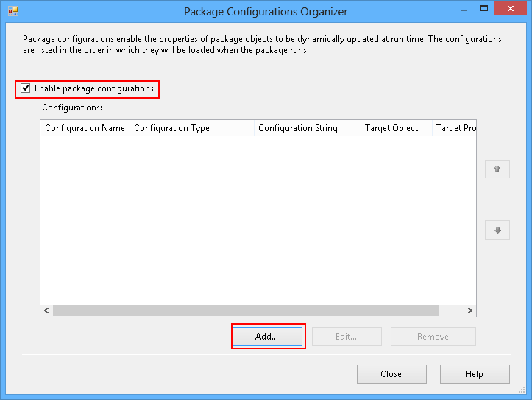The image size is (532, 400).
Task: Click the Configuration String column header
Action: 306,128
